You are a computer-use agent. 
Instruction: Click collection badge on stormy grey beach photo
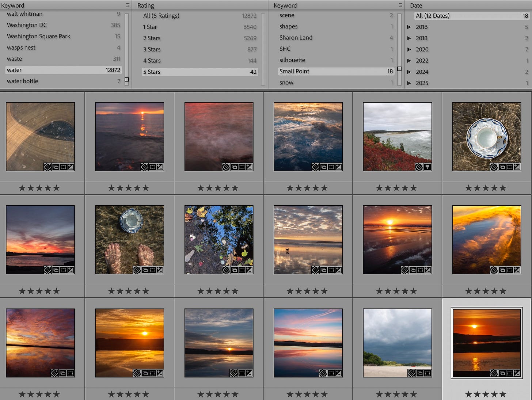point(420,373)
